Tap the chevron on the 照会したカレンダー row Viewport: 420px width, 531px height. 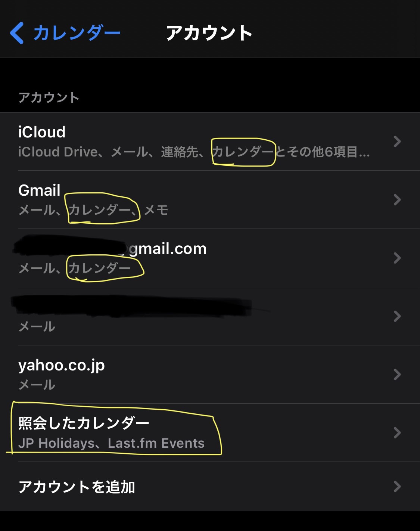click(x=397, y=433)
